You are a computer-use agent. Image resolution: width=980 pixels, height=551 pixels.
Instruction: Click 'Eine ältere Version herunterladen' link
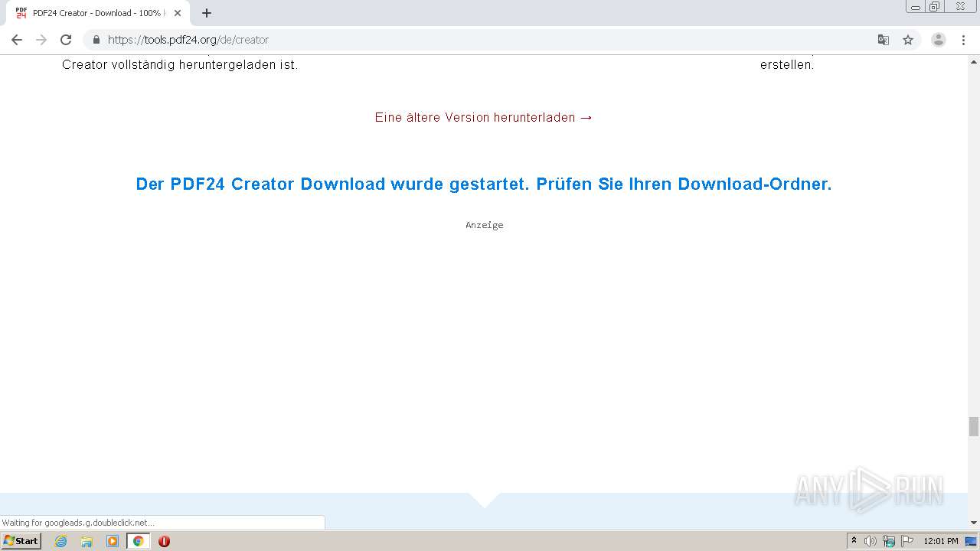(484, 117)
